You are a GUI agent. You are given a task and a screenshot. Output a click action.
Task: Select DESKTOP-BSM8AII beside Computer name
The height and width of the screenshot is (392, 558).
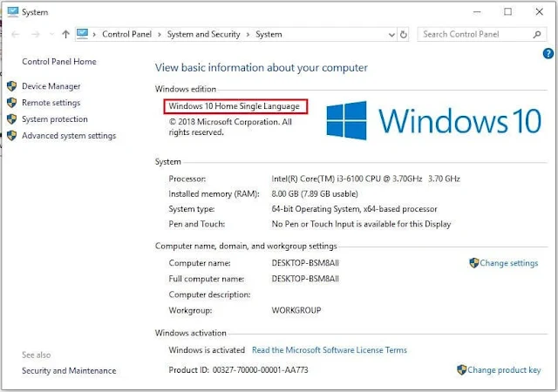coord(305,263)
